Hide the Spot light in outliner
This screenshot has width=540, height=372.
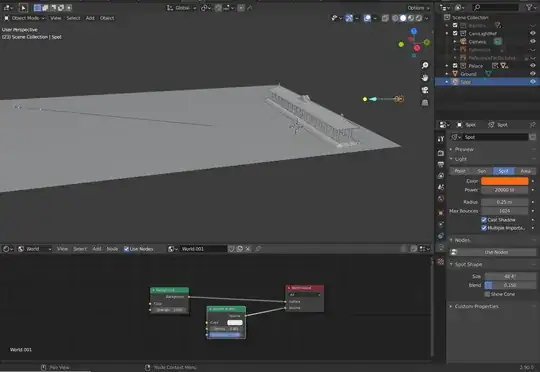[x=532, y=82]
